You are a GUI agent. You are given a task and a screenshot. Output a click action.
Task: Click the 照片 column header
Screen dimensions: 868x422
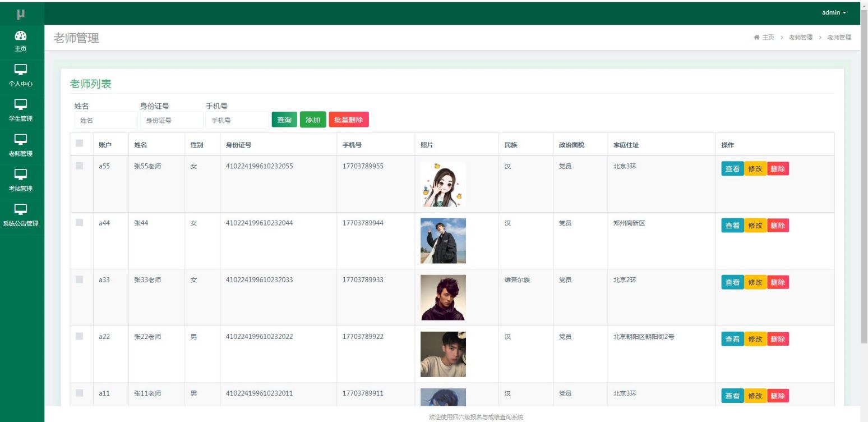(x=427, y=145)
